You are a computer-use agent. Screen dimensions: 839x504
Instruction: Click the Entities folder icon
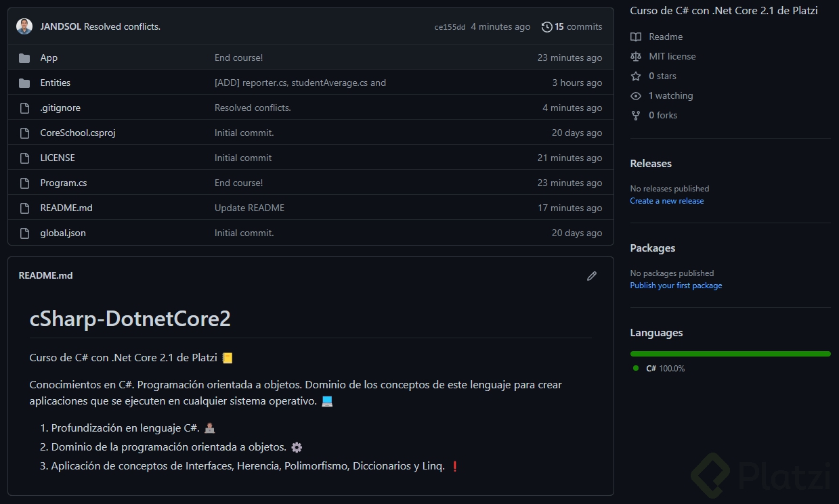coord(24,83)
